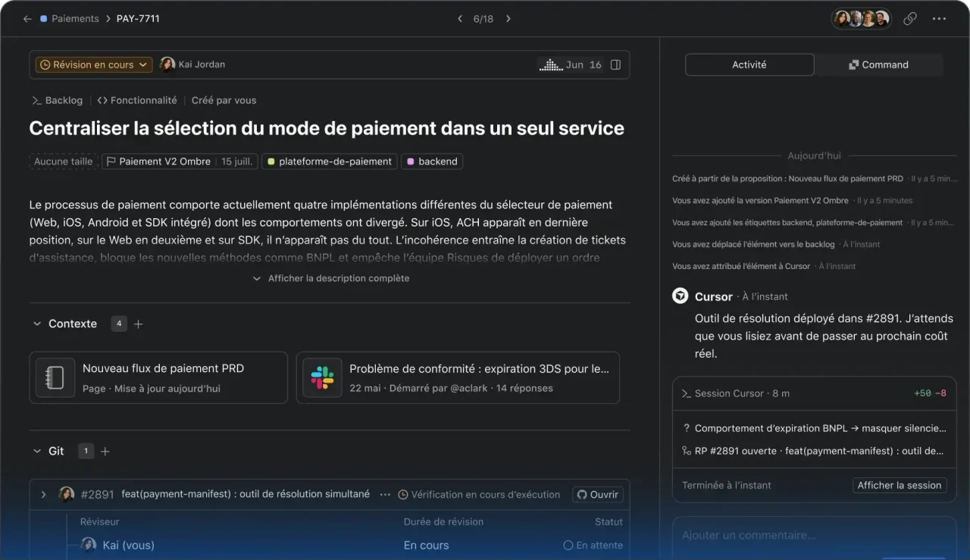Copy link icon in top bar
970x560 pixels.
pos(910,19)
